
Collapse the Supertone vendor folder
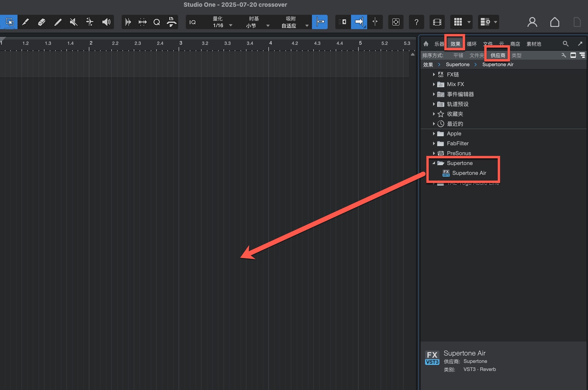click(434, 163)
